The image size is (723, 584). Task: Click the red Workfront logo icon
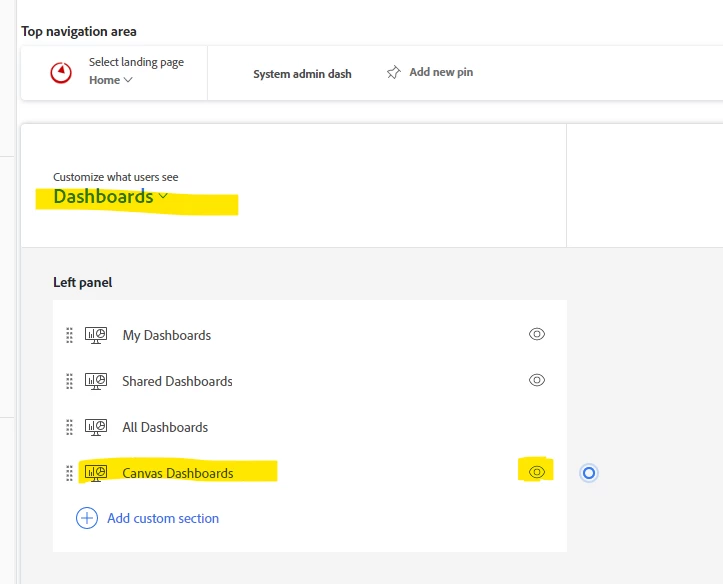[x=61, y=73]
